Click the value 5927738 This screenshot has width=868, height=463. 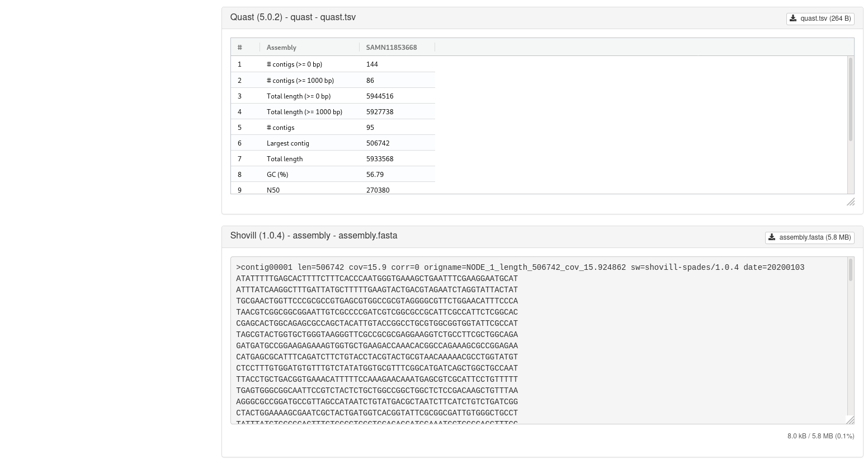pyautogui.click(x=380, y=111)
